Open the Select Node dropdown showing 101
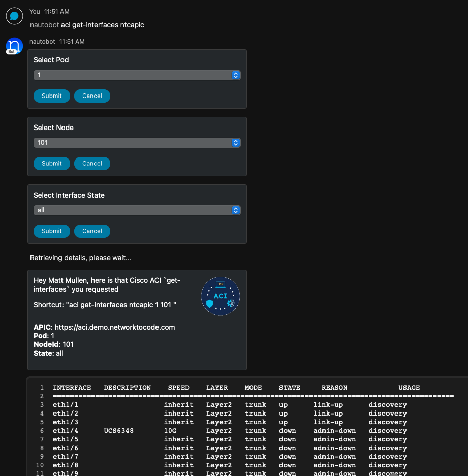 [x=137, y=143]
